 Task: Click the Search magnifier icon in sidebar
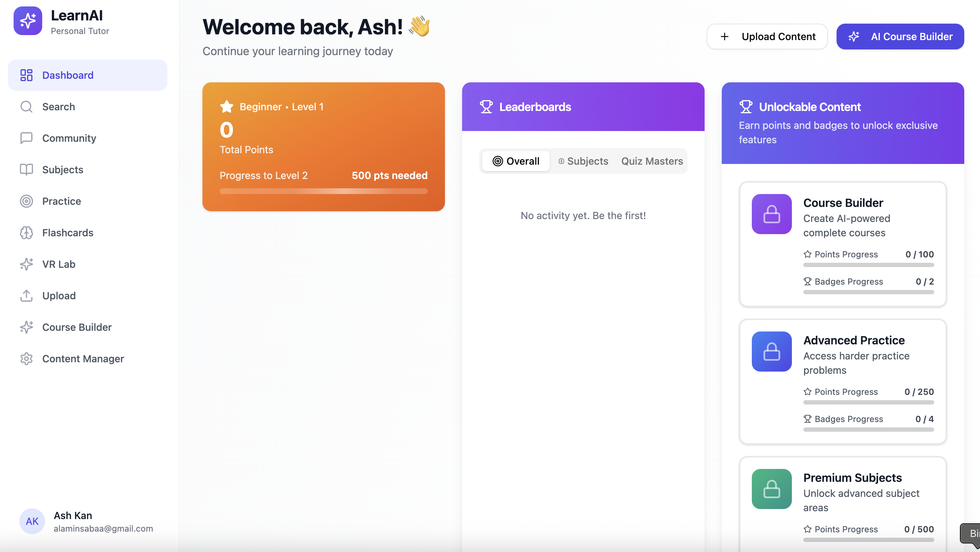pos(26,107)
